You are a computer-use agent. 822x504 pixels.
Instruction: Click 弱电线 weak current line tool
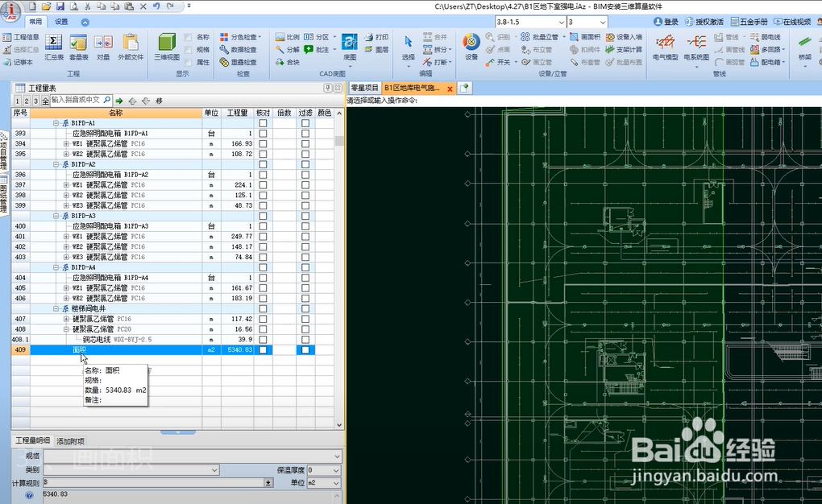(766, 37)
